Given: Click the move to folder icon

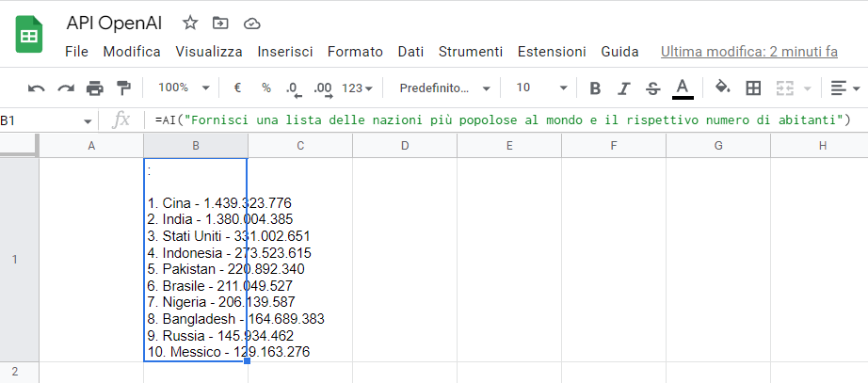Looking at the screenshot, I should 220,23.
